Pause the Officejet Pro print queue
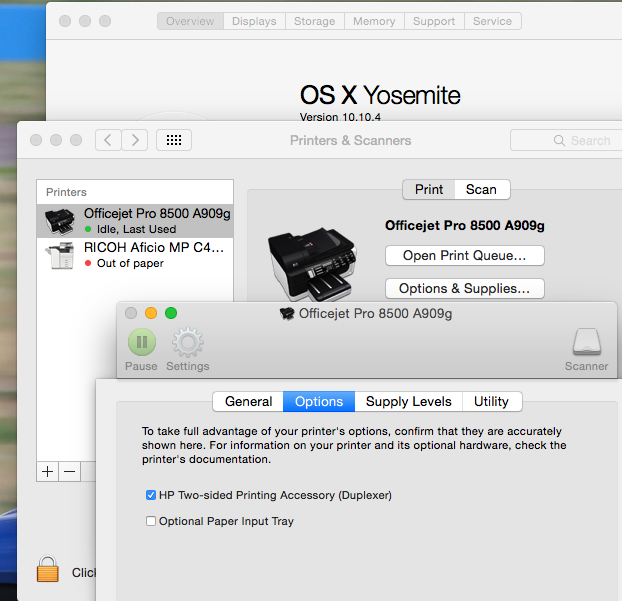Image resolution: width=622 pixels, height=601 pixels. (142, 342)
